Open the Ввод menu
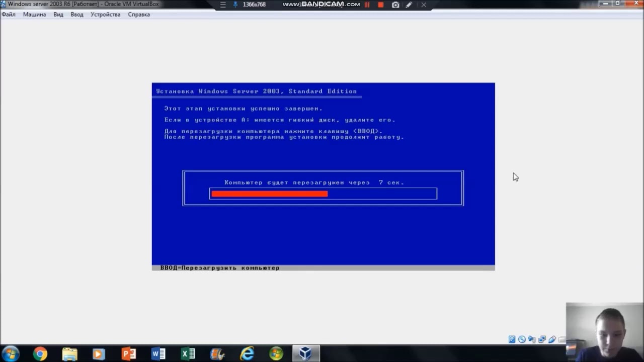This screenshot has width=644, height=362. (x=77, y=15)
